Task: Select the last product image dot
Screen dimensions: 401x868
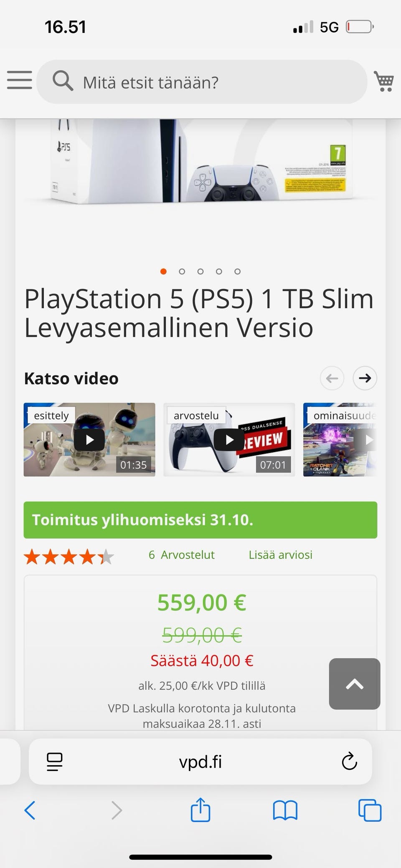Action: point(237,272)
